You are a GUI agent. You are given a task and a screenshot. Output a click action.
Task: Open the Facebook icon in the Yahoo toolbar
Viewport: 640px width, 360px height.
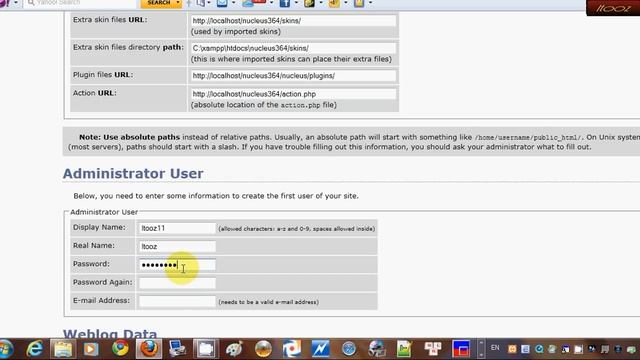285,3
